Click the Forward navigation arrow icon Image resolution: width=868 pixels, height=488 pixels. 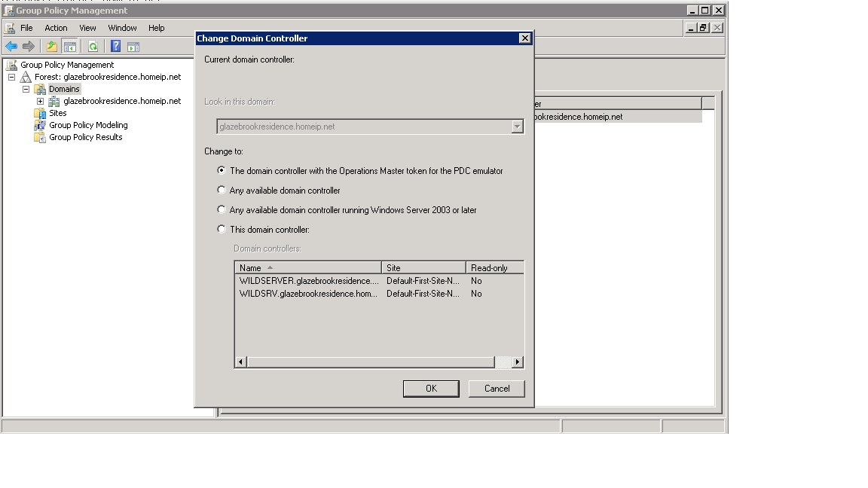click(x=28, y=46)
